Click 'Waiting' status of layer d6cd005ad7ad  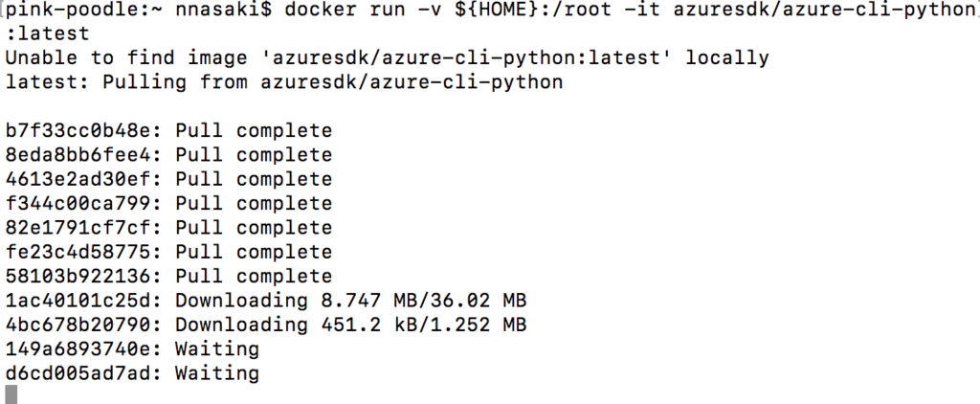click(217, 373)
